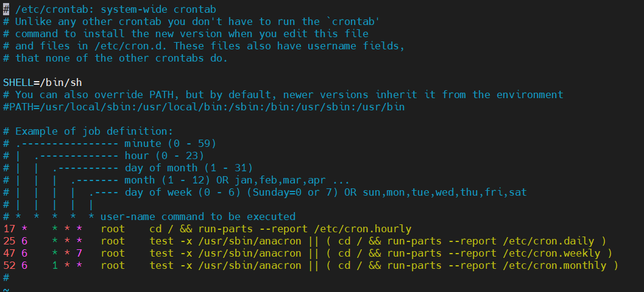Click day-of-week value 7 in weekly job
Screen dimensions: 644x292
coord(79,254)
